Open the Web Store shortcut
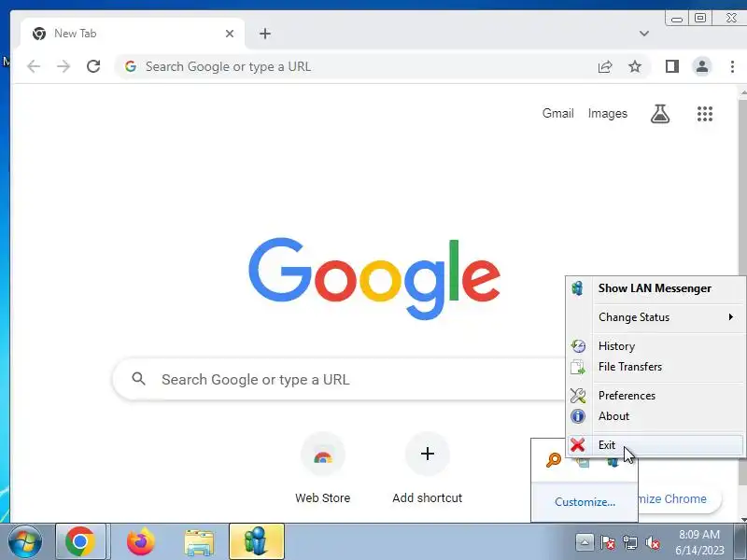Image resolution: width=747 pixels, height=560 pixels. (x=322, y=469)
